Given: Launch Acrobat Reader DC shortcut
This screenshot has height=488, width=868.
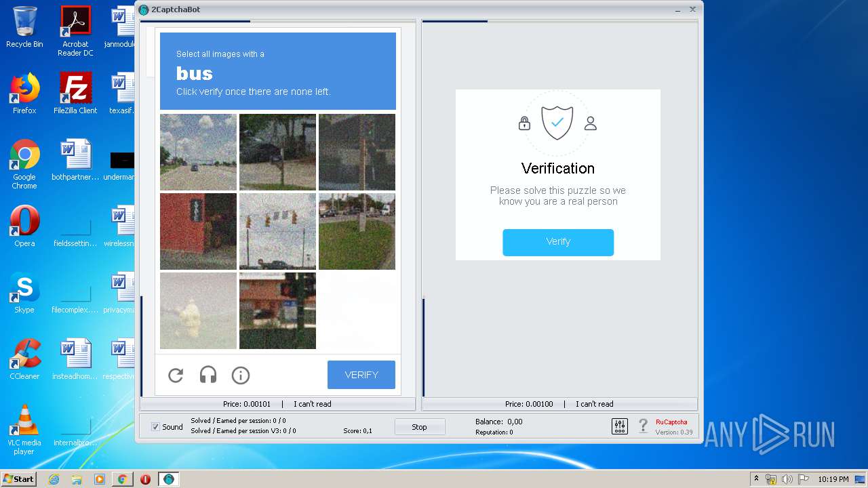Looking at the screenshot, I should pyautogui.click(x=75, y=31).
